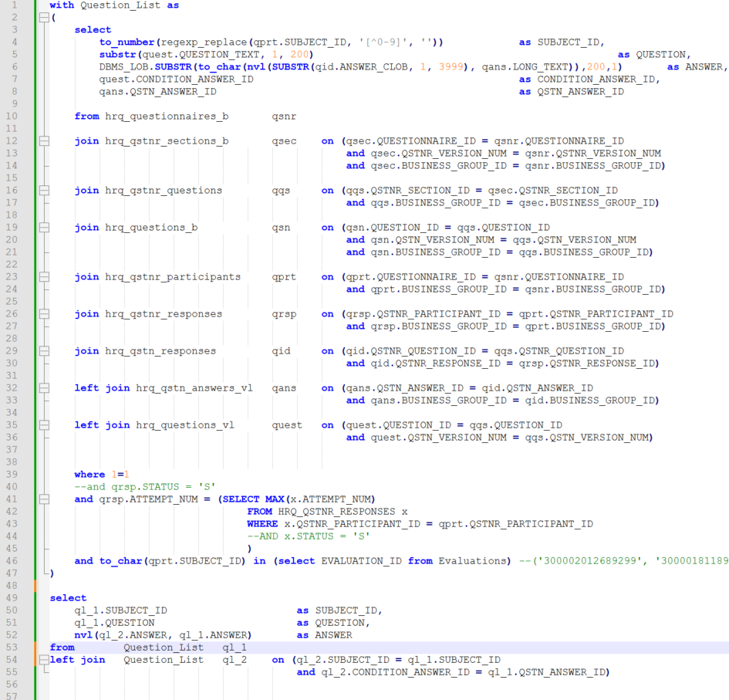This screenshot has width=729, height=700.
Task: Click line number 1 in the margin
Action: tap(15, 5)
